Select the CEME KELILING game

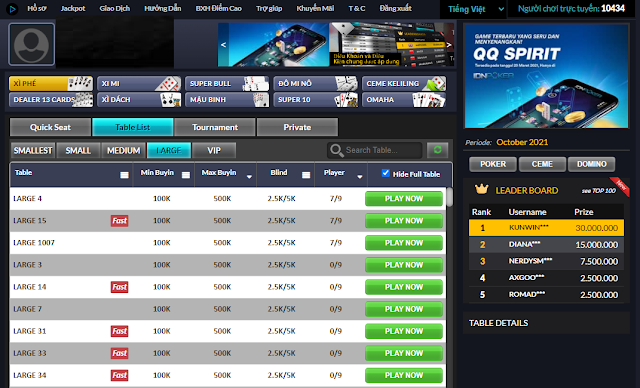(x=404, y=83)
